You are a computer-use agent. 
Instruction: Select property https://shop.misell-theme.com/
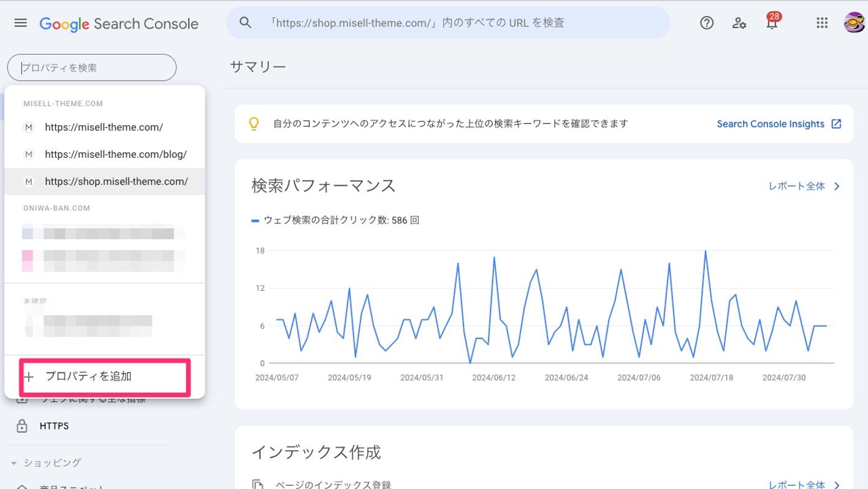pyautogui.click(x=105, y=182)
